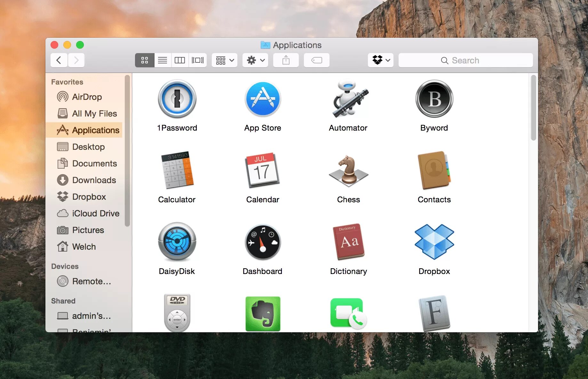The height and width of the screenshot is (379, 588).
Task: Select Remote Disc under Devices
Action: coord(84,281)
